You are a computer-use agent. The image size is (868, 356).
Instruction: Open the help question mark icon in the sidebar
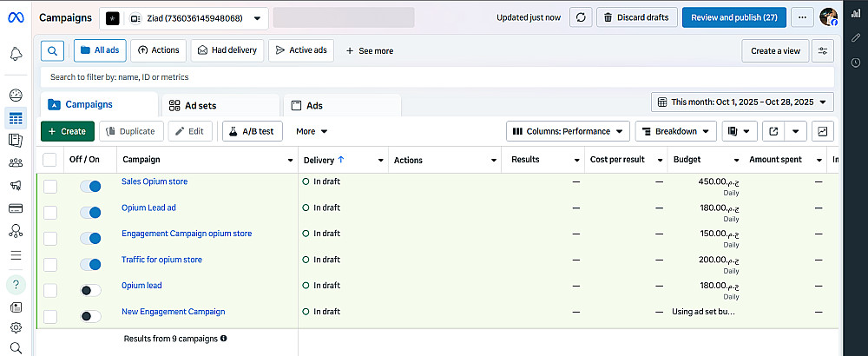(x=16, y=284)
